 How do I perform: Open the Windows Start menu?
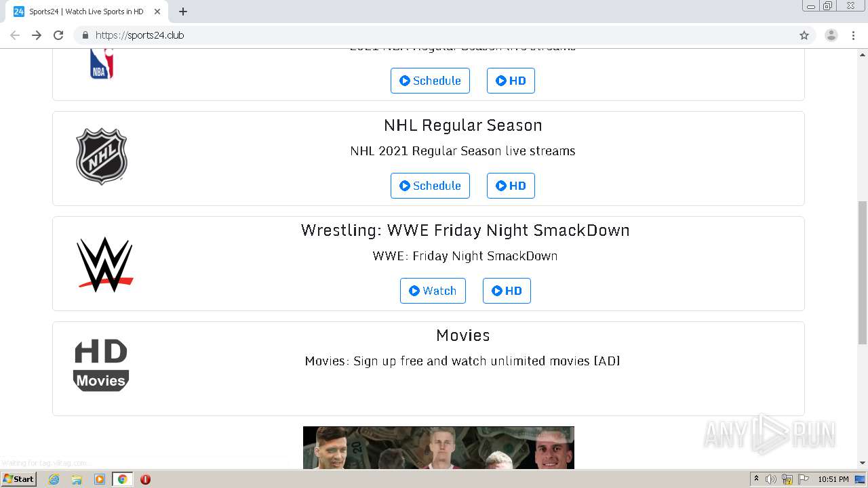click(x=19, y=479)
